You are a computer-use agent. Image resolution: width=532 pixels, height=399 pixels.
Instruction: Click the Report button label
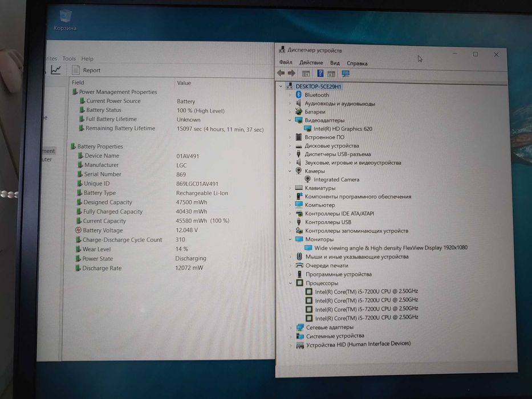coord(92,70)
